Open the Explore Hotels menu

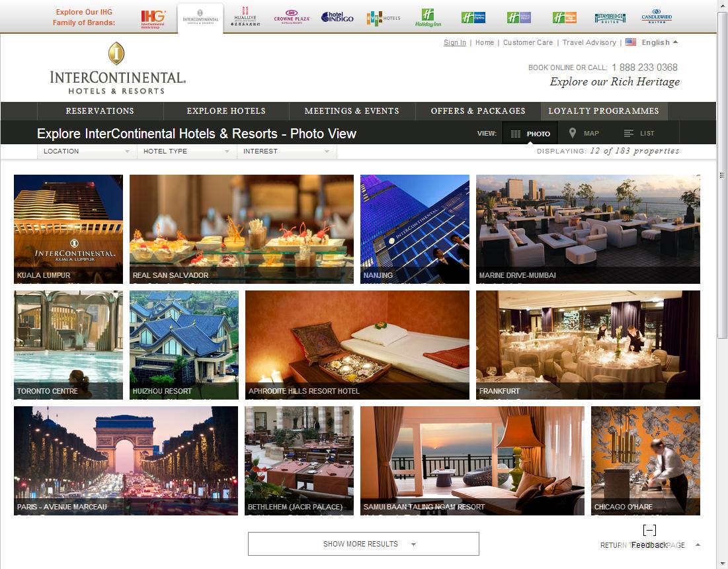pos(226,111)
